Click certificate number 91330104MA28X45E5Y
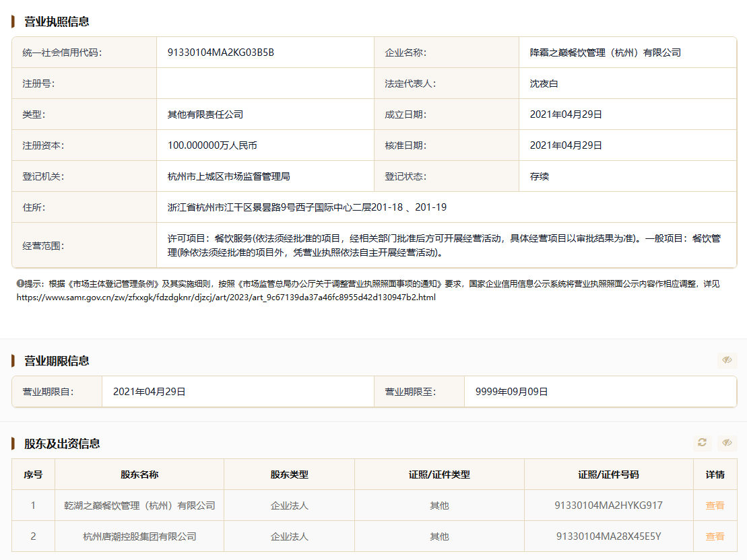The height and width of the screenshot is (560, 747). (608, 536)
